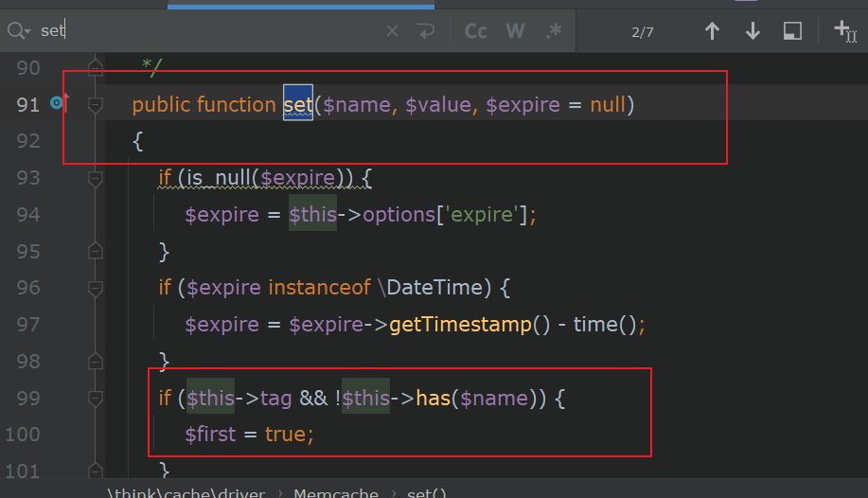This screenshot has width=868, height=498.
Task: Click the new line icon in search bar
Action: tap(426, 31)
